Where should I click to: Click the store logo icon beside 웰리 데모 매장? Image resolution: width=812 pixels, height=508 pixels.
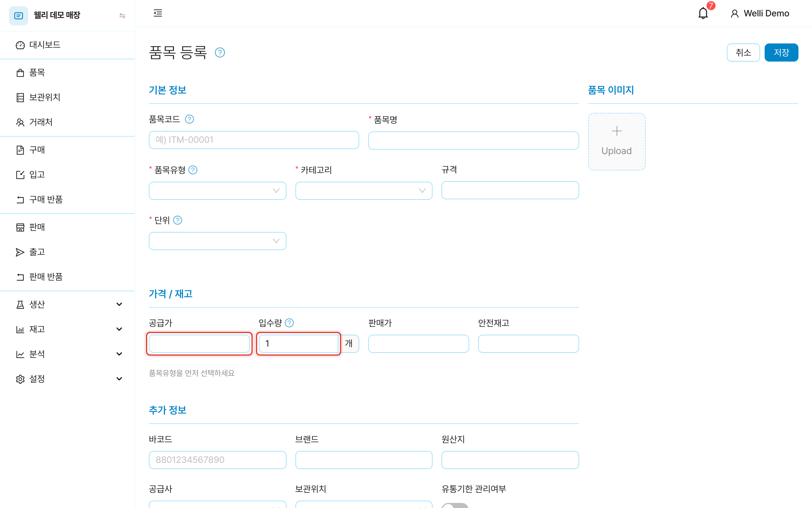(18, 16)
